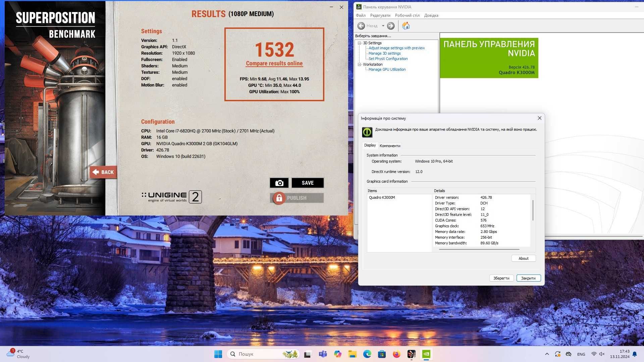The image size is (644, 362).
Task: Click the sync update tray icon
Action: [557, 354]
